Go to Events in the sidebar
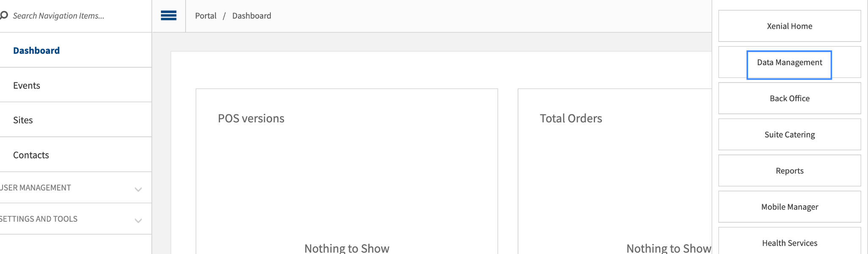Viewport: 868px width, 254px height. point(27,86)
